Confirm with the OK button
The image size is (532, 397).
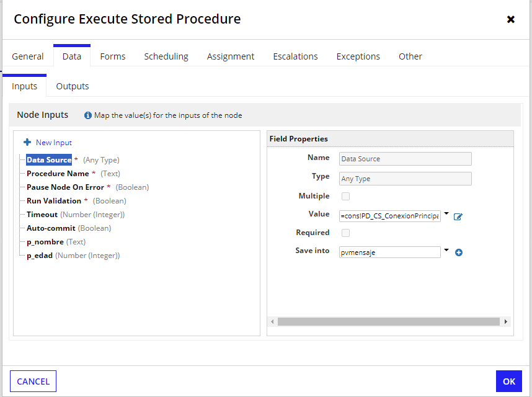[x=508, y=381]
